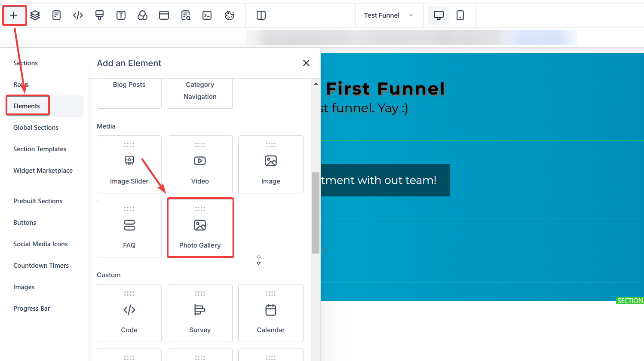Select Rows in the sidebar
644x361 pixels.
pos(21,85)
